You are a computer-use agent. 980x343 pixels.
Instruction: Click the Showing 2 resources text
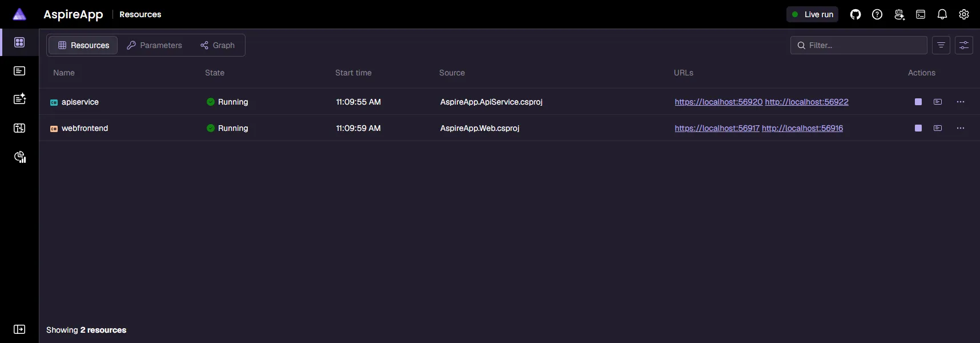pos(86,330)
